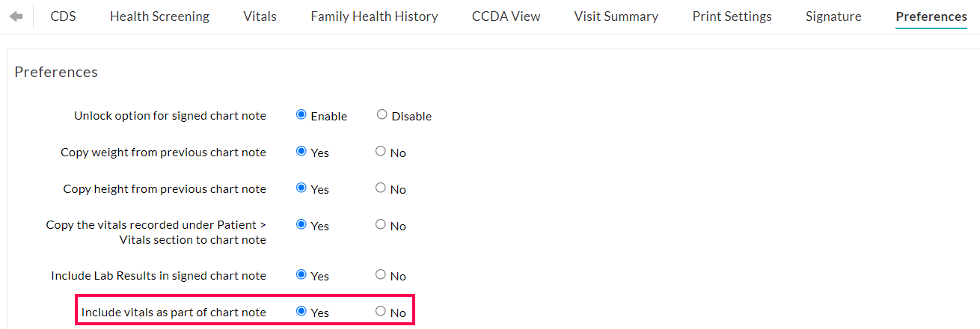Image resolution: width=980 pixels, height=329 pixels.
Task: Set copy recorded vitals to chart note to No
Action: click(381, 224)
